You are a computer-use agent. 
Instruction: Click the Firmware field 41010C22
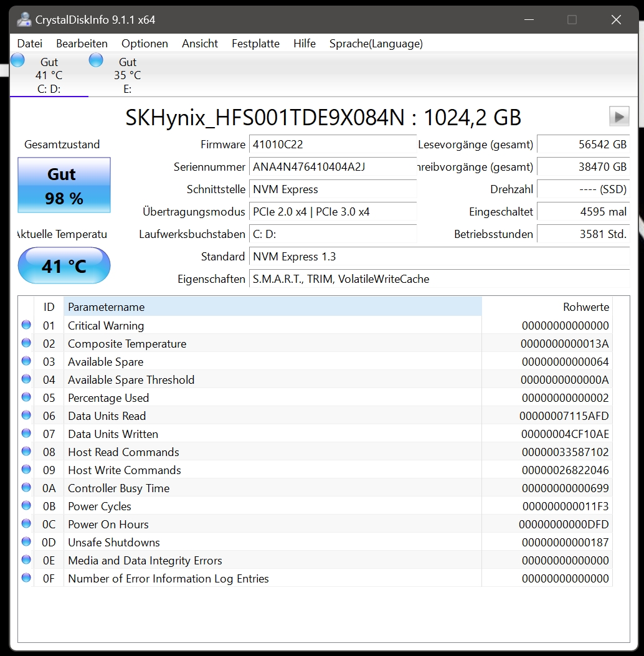(x=333, y=145)
